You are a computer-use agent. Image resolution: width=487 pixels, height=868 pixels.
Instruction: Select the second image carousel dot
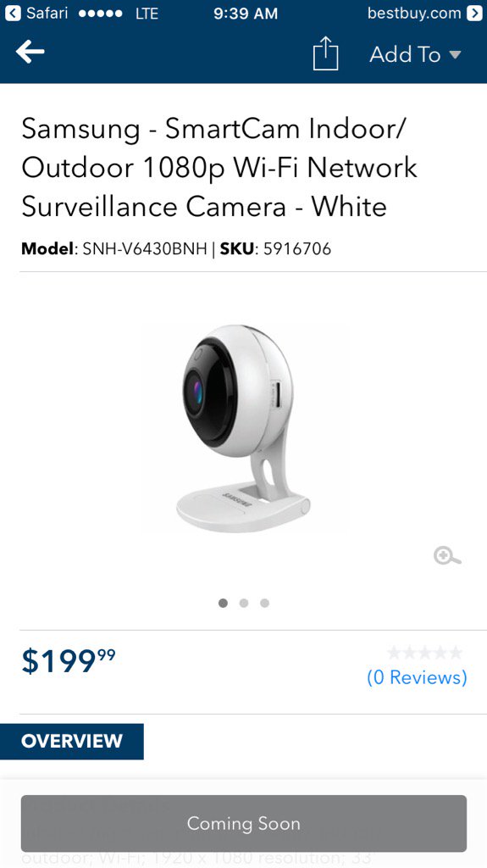pyautogui.click(x=244, y=603)
